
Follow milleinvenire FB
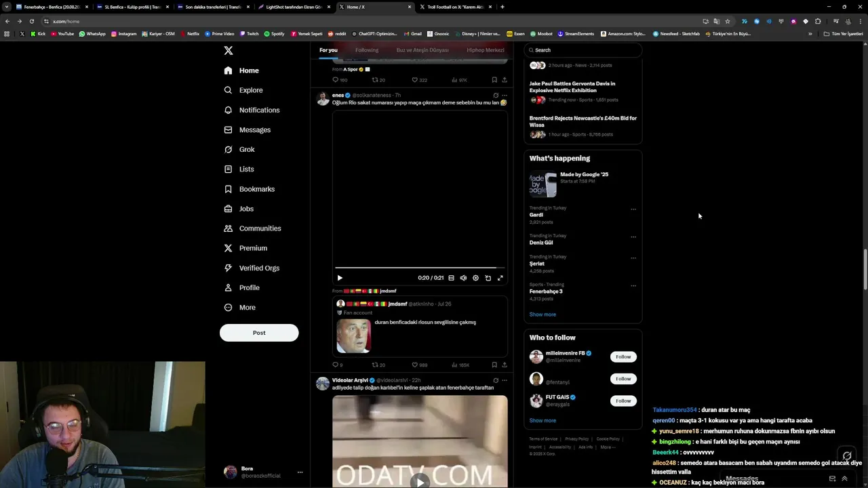[623, 357]
